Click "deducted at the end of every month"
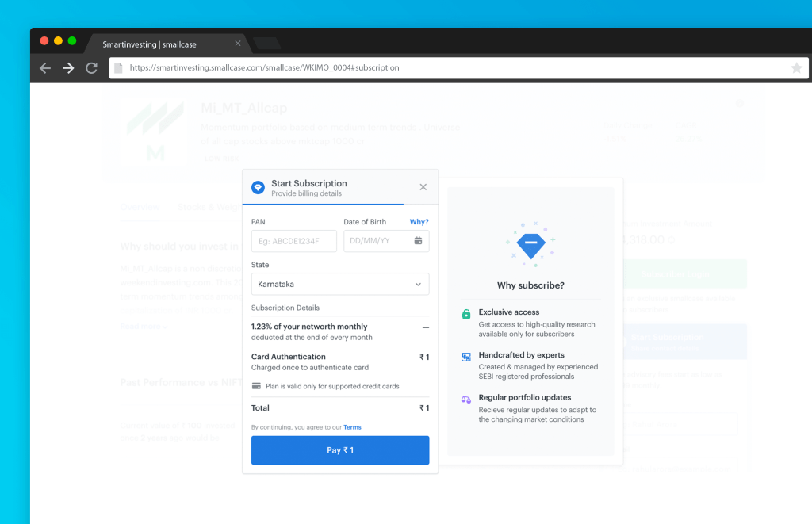 pos(312,338)
